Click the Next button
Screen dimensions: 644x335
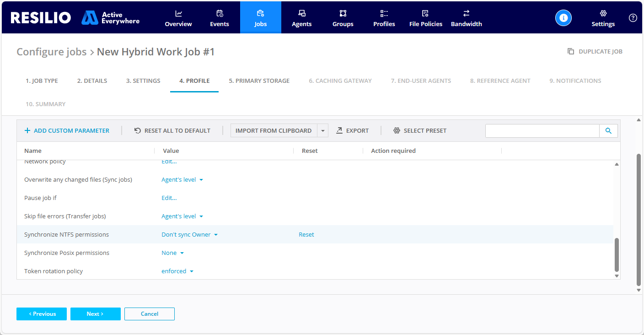tap(95, 314)
